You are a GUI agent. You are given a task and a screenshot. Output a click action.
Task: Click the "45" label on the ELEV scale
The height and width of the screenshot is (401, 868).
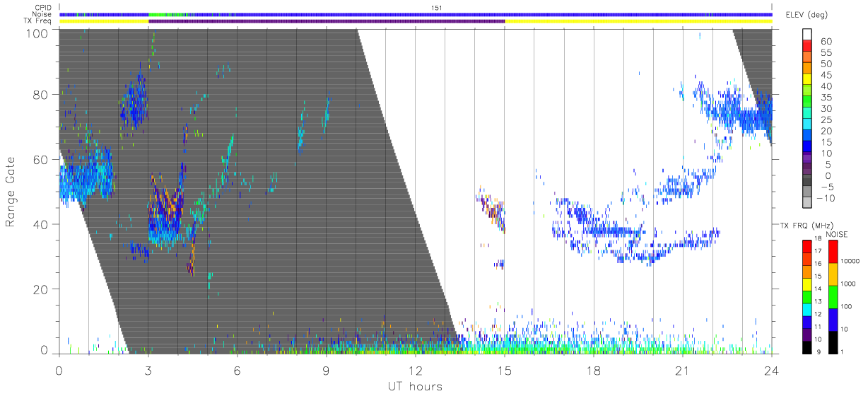(x=825, y=75)
